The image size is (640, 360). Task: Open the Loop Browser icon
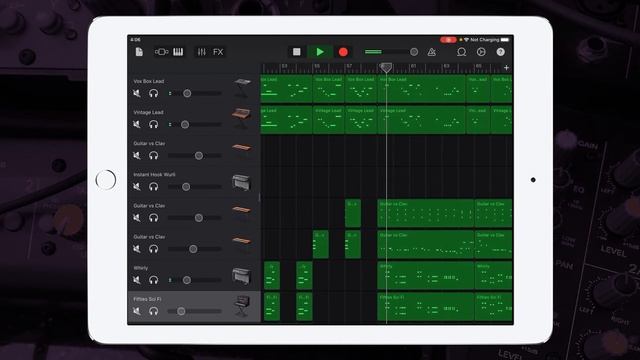tap(462, 52)
